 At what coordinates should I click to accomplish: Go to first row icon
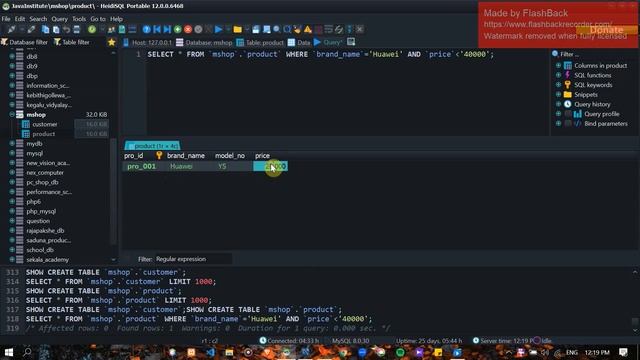point(157,29)
